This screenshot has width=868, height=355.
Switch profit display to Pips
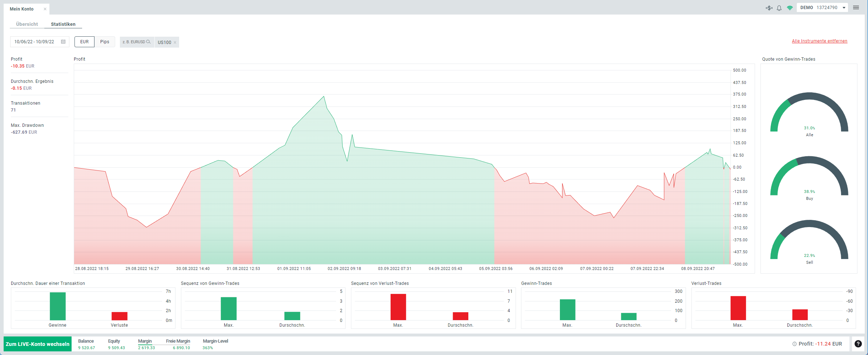pyautogui.click(x=105, y=42)
